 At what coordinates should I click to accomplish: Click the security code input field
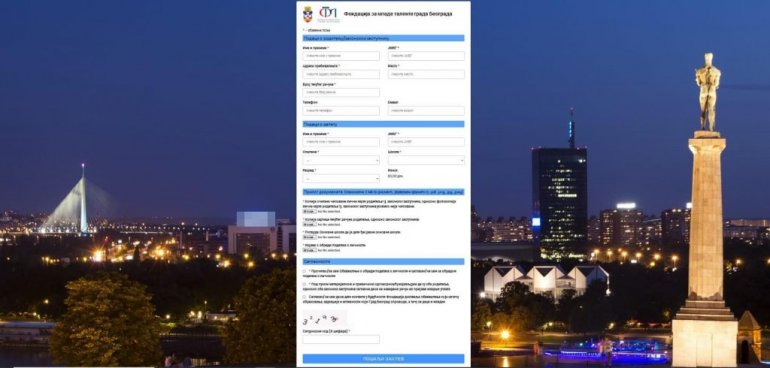click(x=341, y=340)
